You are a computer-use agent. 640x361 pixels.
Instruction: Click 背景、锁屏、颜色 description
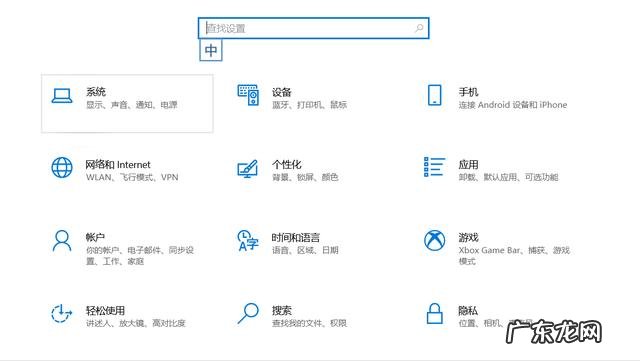pyautogui.click(x=305, y=177)
